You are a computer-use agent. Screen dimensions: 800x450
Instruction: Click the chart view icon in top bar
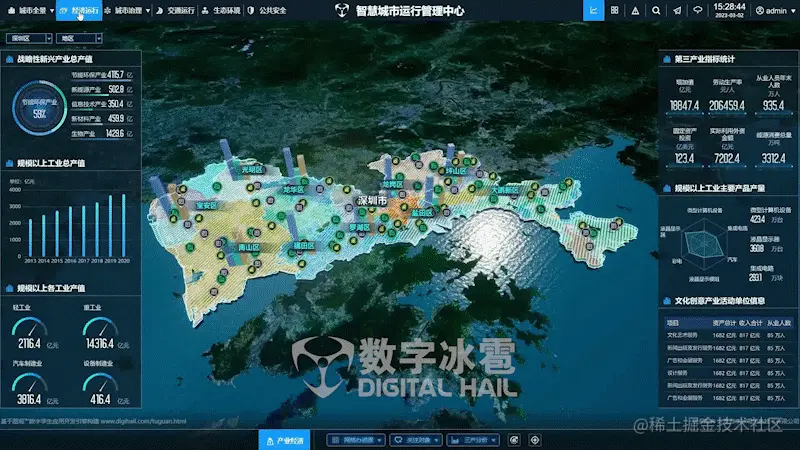(593, 10)
